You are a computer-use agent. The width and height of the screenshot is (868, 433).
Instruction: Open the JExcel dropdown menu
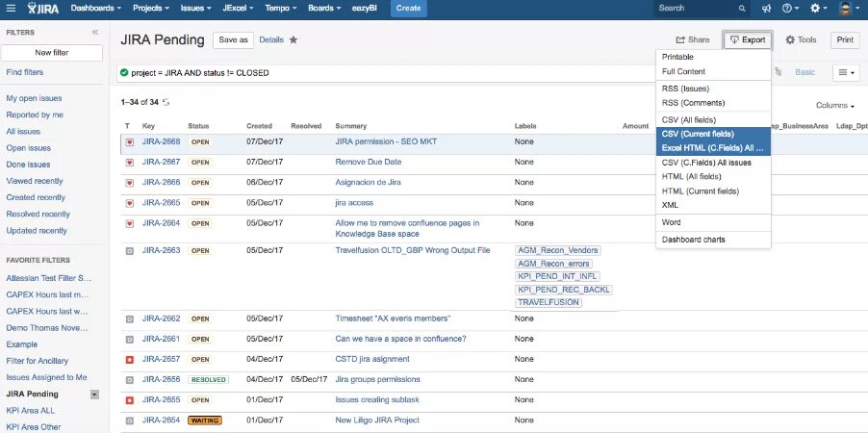[238, 9]
